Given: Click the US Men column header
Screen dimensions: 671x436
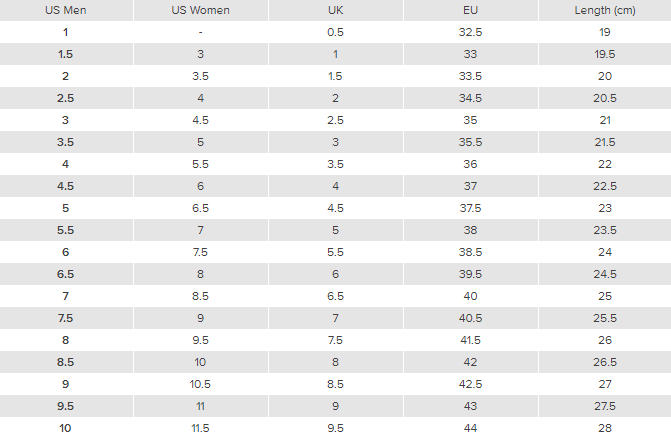Looking at the screenshot, I should coord(66,10).
